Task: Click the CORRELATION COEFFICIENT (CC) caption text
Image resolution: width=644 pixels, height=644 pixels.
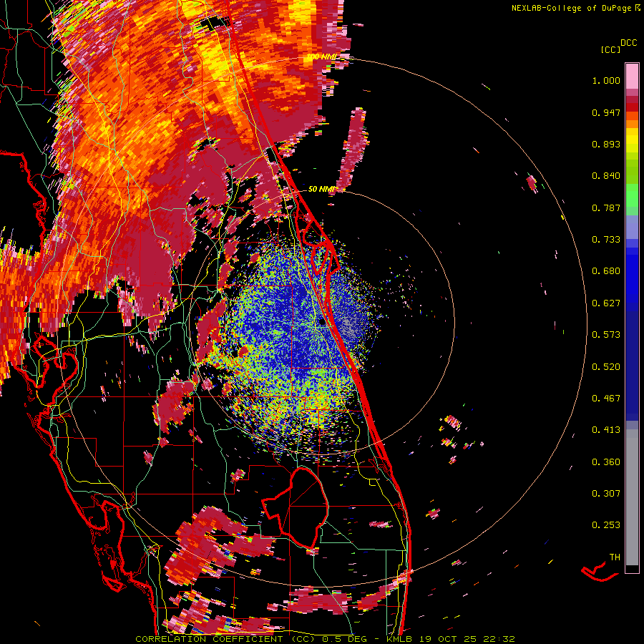Action: click(225, 639)
